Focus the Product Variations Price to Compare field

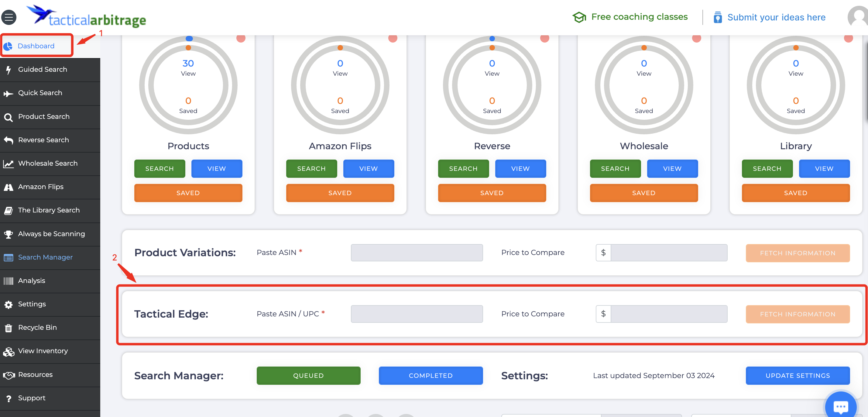pyautogui.click(x=669, y=253)
